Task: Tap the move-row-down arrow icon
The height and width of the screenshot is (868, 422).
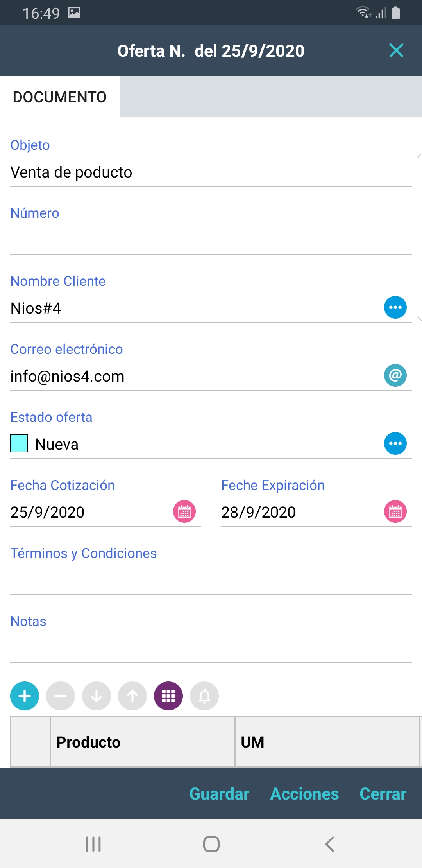Action: (97, 696)
